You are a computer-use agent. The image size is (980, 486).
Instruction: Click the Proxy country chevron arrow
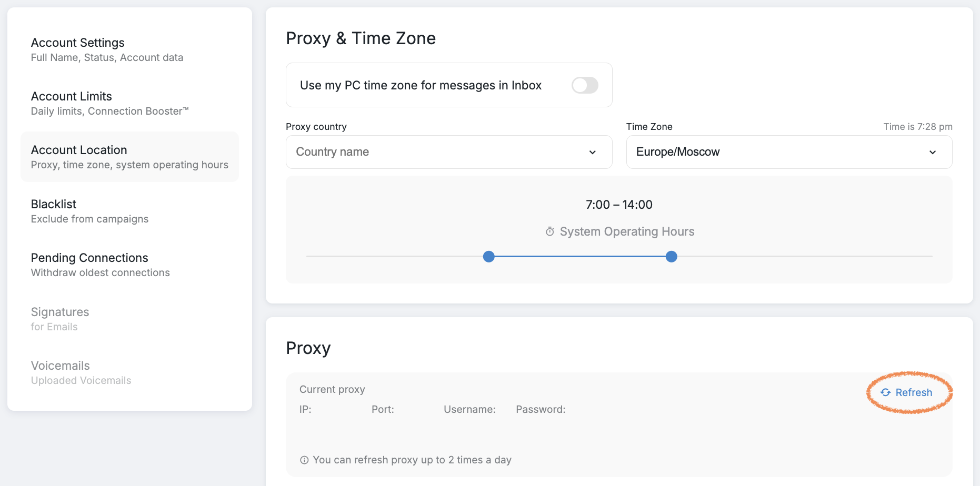(593, 152)
